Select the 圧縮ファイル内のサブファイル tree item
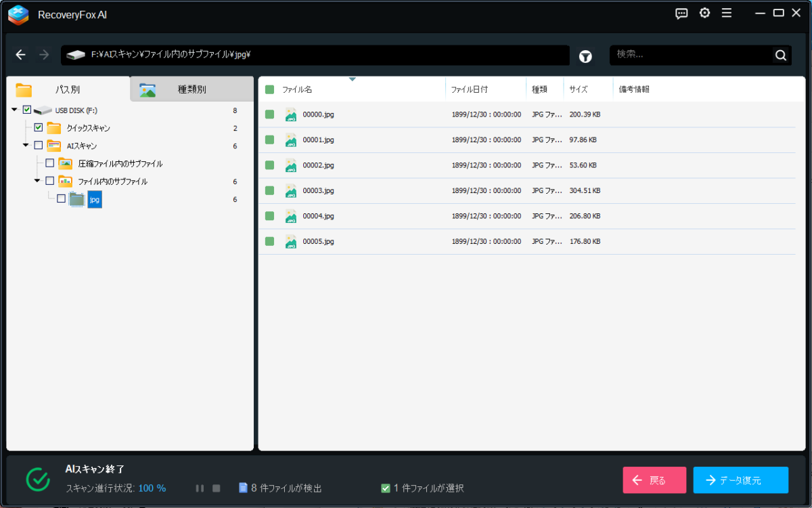Image resolution: width=812 pixels, height=508 pixels. [120, 163]
